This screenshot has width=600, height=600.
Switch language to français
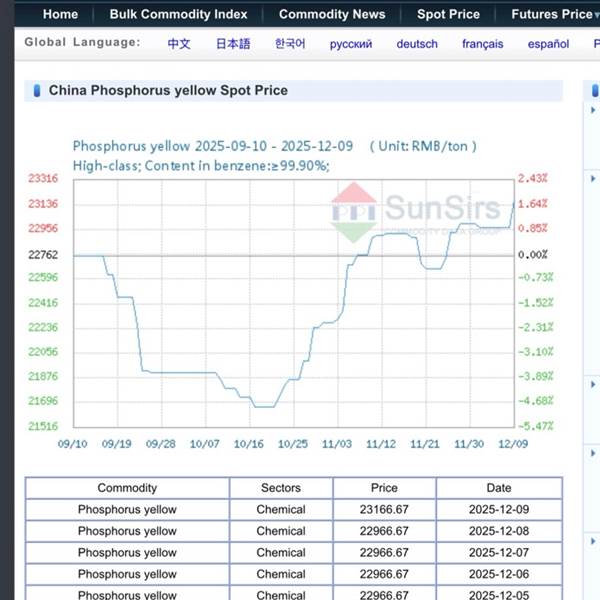pyautogui.click(x=483, y=44)
